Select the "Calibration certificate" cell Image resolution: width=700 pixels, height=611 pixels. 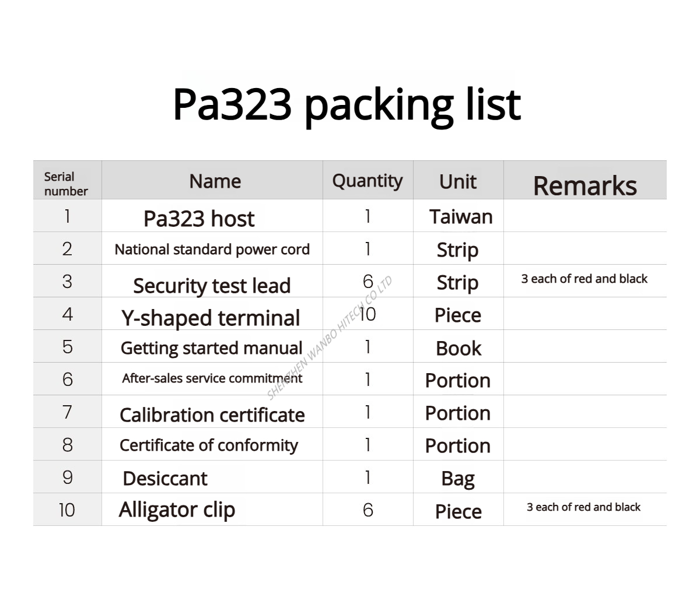pos(212,415)
